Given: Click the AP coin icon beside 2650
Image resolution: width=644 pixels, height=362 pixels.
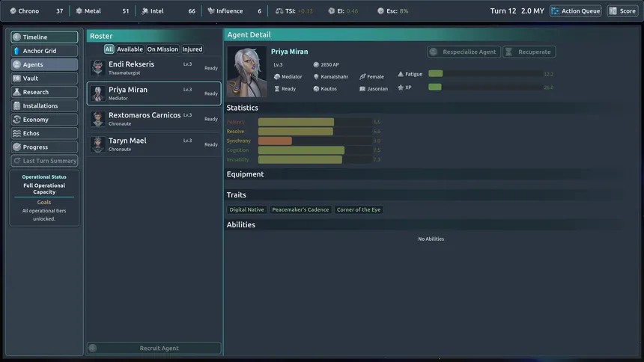Looking at the screenshot, I should (316, 64).
